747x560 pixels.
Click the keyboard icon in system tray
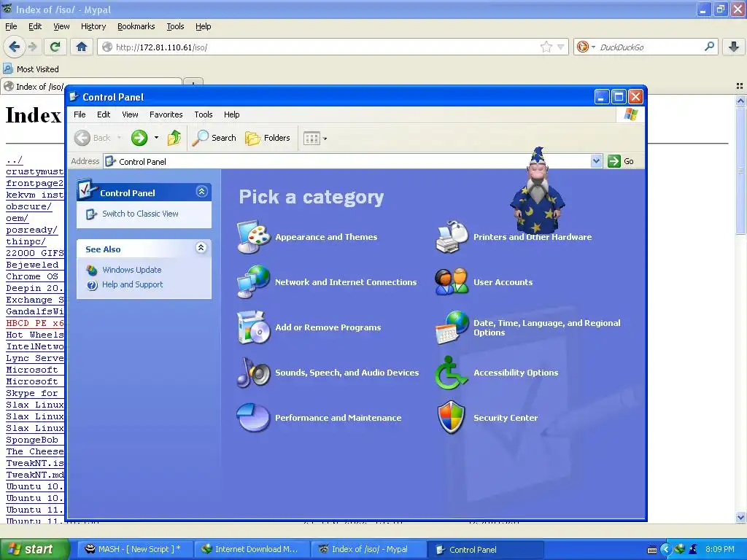coord(652,550)
